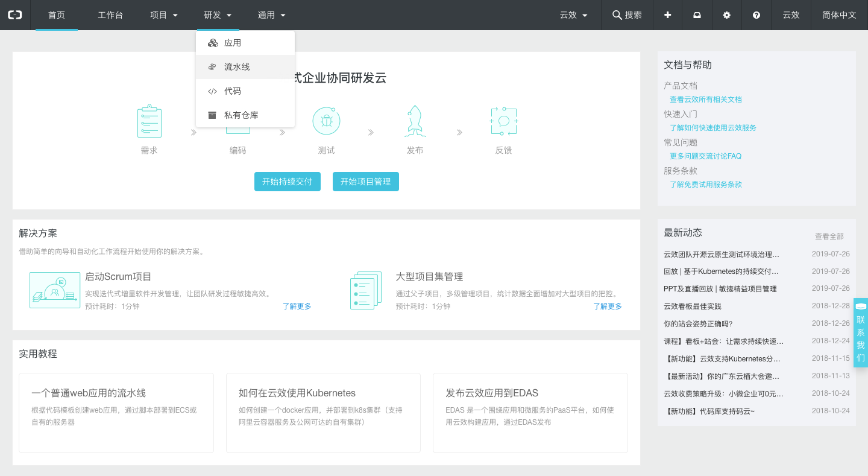Click the Yunxiao logo icon

[x=14, y=15]
